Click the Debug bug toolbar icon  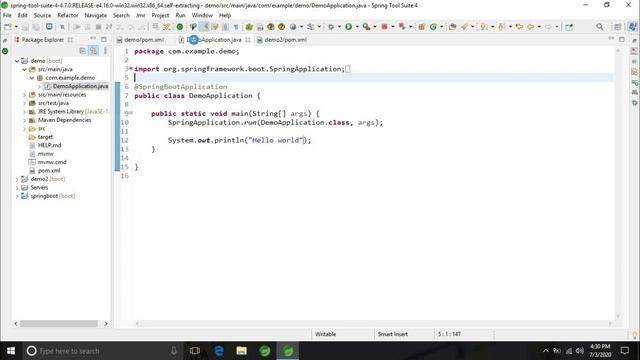coord(331,27)
